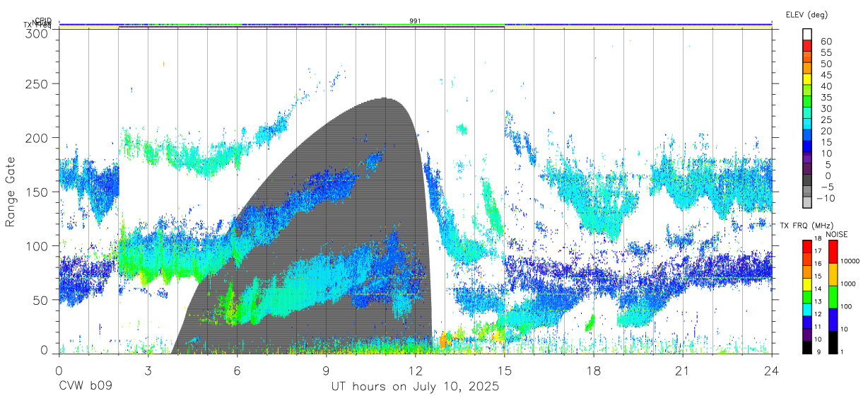Click the '250' tick on the Range Gate axis
The image size is (868, 401).
(37, 83)
